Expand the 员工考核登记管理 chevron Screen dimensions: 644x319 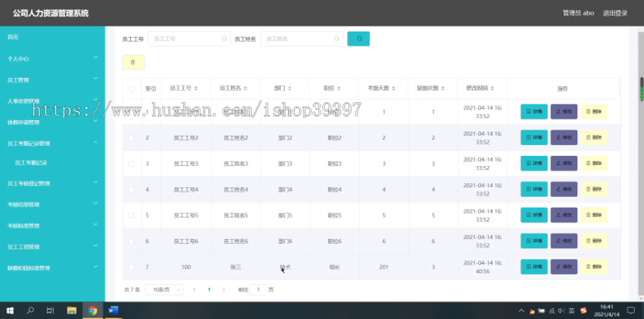tap(95, 182)
